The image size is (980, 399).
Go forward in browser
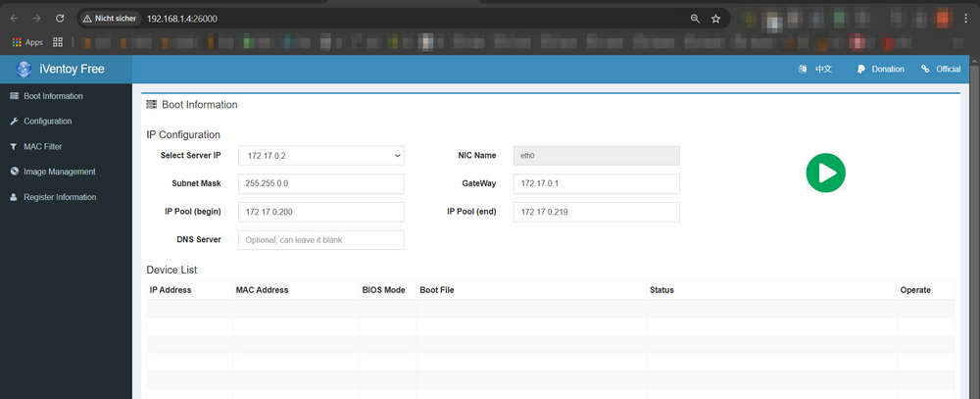[x=37, y=18]
